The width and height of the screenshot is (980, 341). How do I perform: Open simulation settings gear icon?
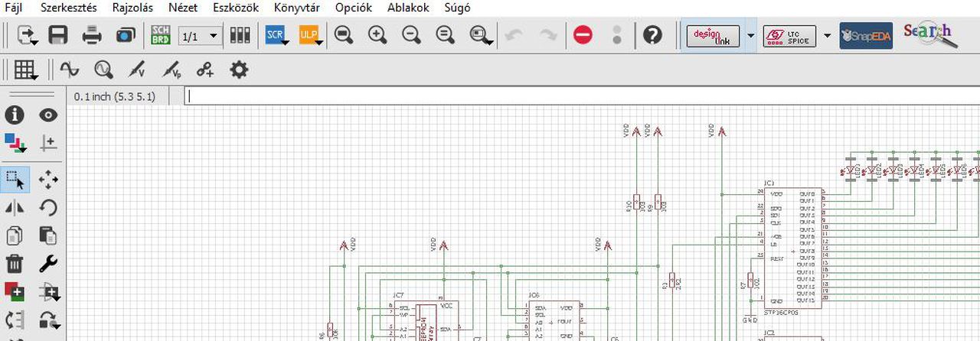[240, 70]
